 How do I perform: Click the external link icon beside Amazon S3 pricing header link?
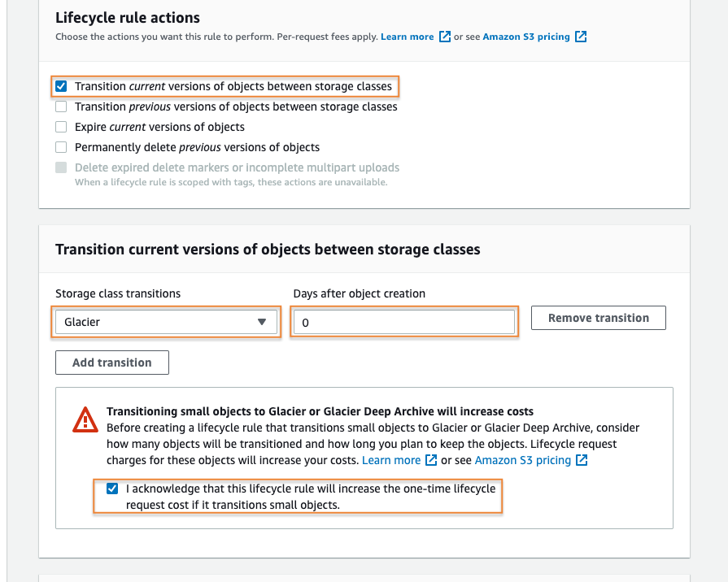point(580,37)
